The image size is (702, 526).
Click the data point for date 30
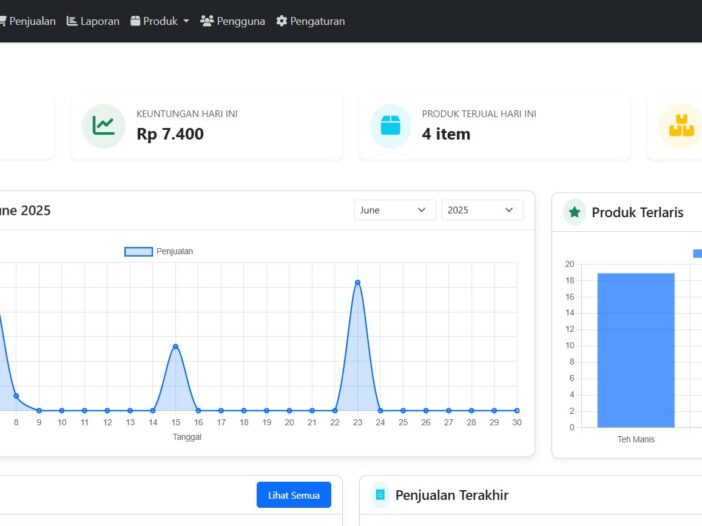517,411
